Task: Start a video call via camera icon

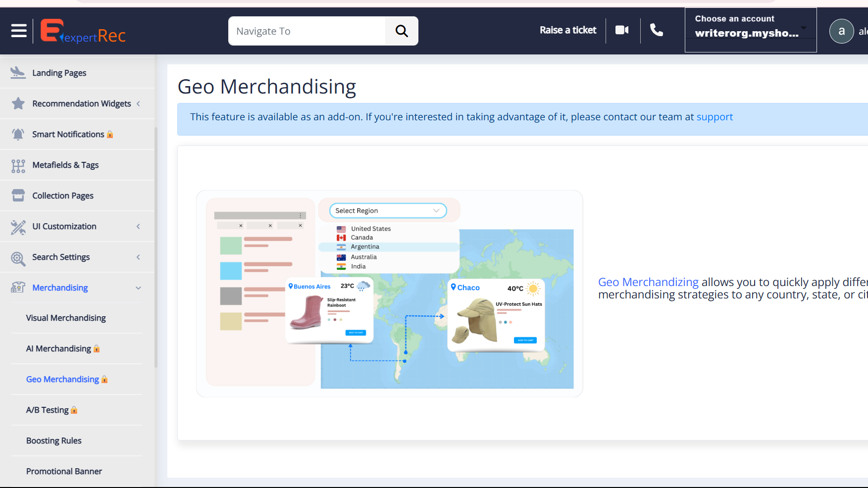Action: [x=622, y=30]
